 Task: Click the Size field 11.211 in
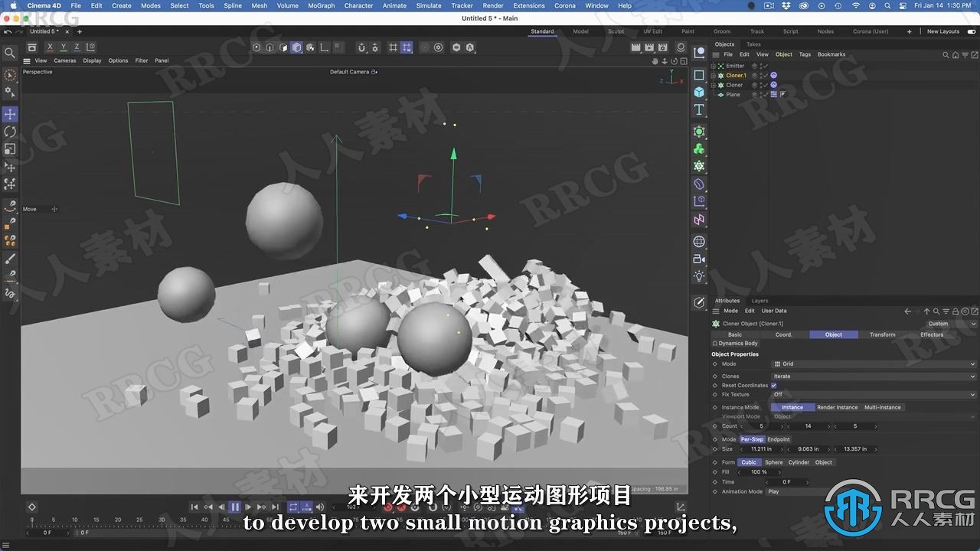click(x=760, y=449)
